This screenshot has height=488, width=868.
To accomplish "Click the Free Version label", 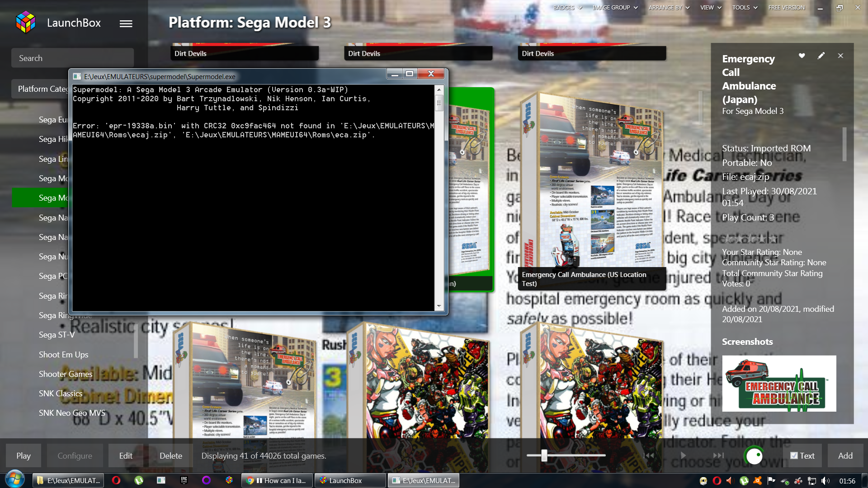I will [x=786, y=8].
